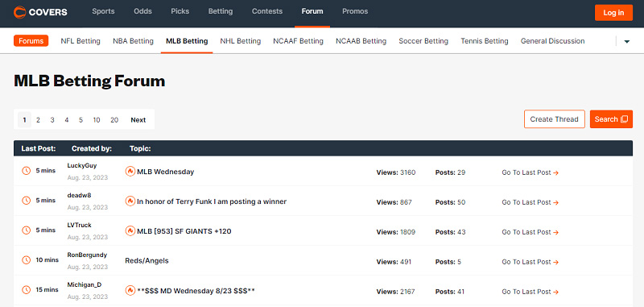644x307 pixels.
Task: Click the orange Forums button
Action: [31, 41]
